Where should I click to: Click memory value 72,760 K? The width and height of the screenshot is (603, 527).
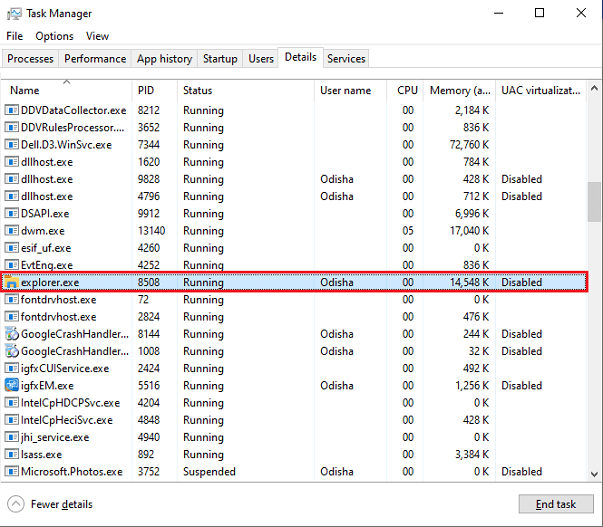(469, 145)
